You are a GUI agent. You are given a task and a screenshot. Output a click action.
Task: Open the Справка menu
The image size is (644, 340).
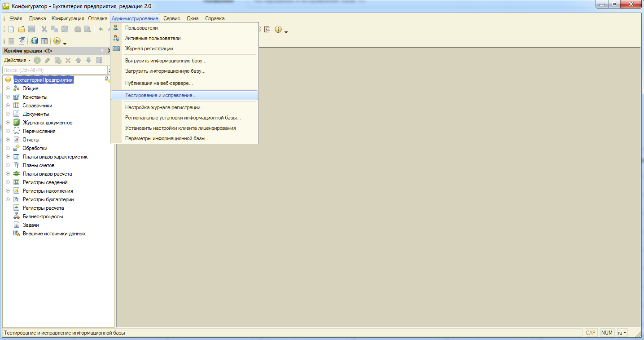(215, 18)
